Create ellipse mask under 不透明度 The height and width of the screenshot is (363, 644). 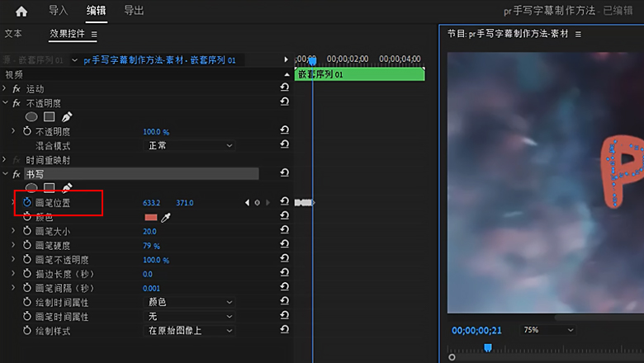(31, 117)
